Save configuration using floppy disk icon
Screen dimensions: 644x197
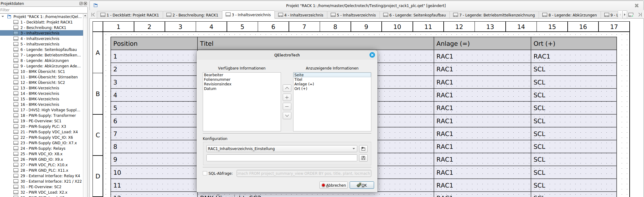coord(363,158)
